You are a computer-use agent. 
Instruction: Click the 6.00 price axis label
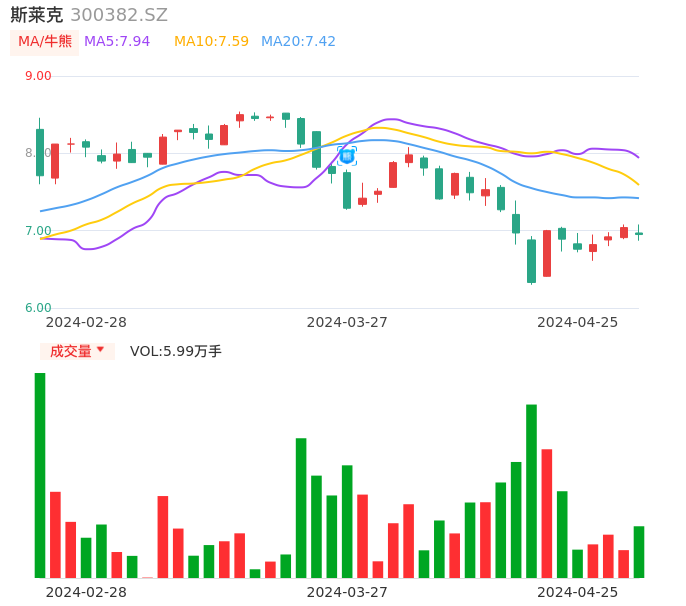point(38,308)
